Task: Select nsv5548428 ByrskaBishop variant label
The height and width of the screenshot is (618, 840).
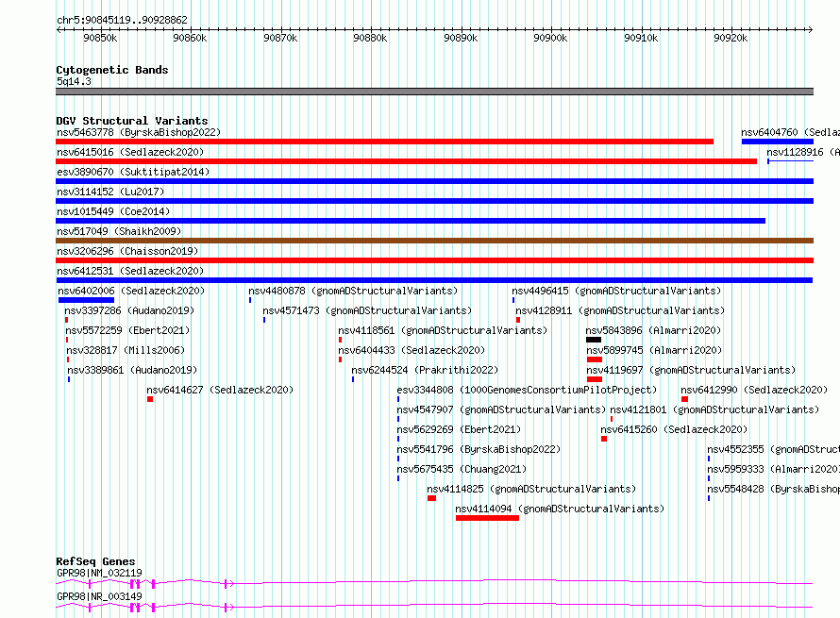Action: (773, 489)
